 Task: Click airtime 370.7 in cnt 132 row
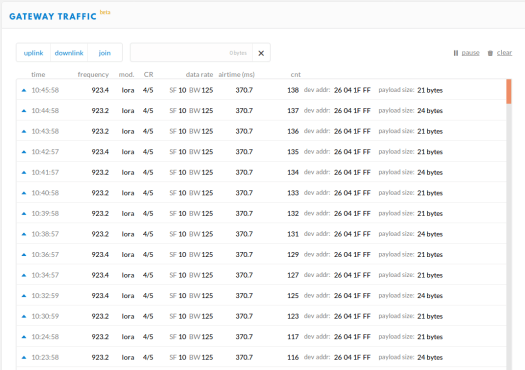[244, 213]
